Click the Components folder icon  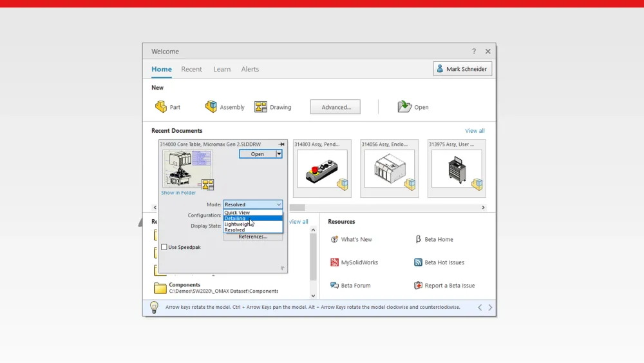coord(160,288)
